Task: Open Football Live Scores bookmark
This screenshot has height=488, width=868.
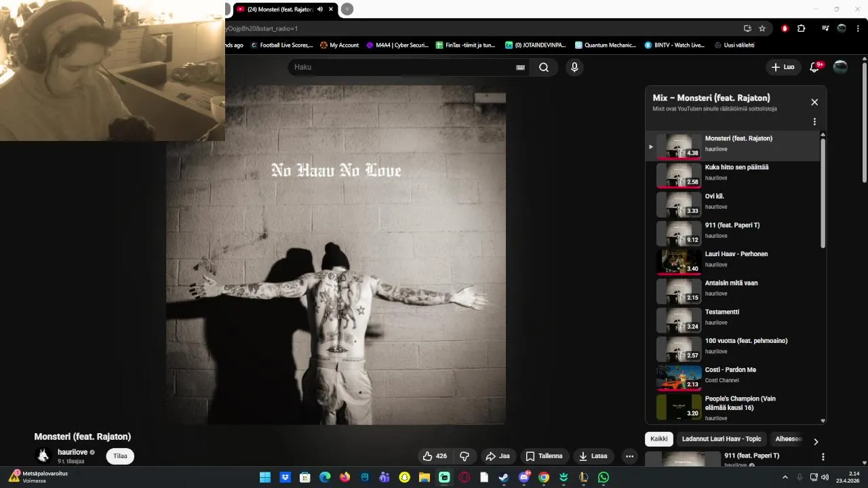Action: pyautogui.click(x=282, y=45)
